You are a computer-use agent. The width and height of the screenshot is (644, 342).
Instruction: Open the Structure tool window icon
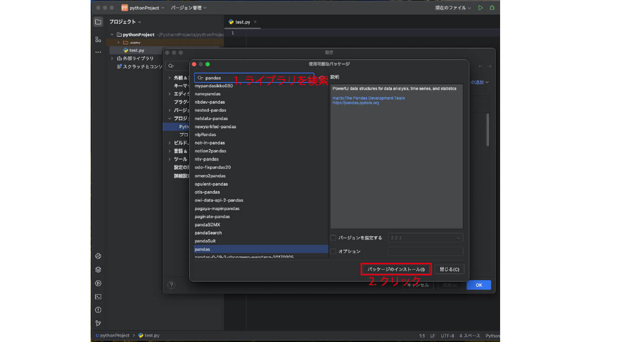point(98,39)
